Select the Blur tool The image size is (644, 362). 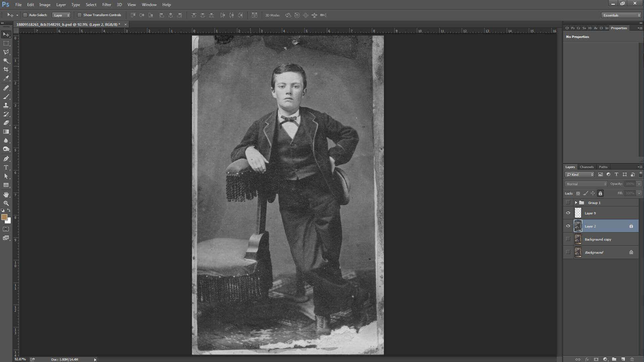tap(6, 140)
